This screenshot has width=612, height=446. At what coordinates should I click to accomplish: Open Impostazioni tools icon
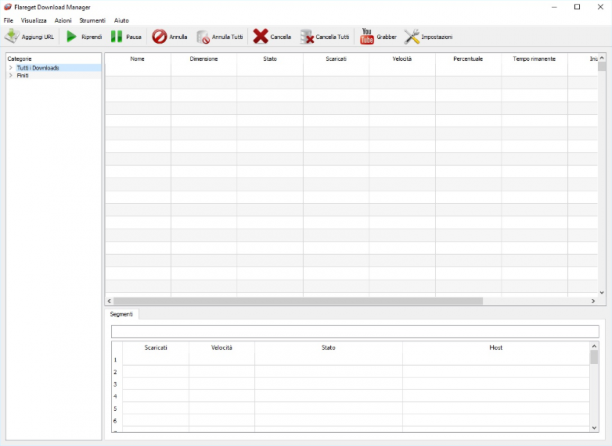point(412,37)
